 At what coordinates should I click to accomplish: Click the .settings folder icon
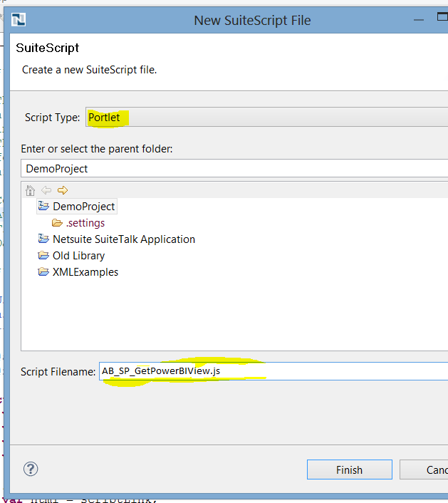58,223
